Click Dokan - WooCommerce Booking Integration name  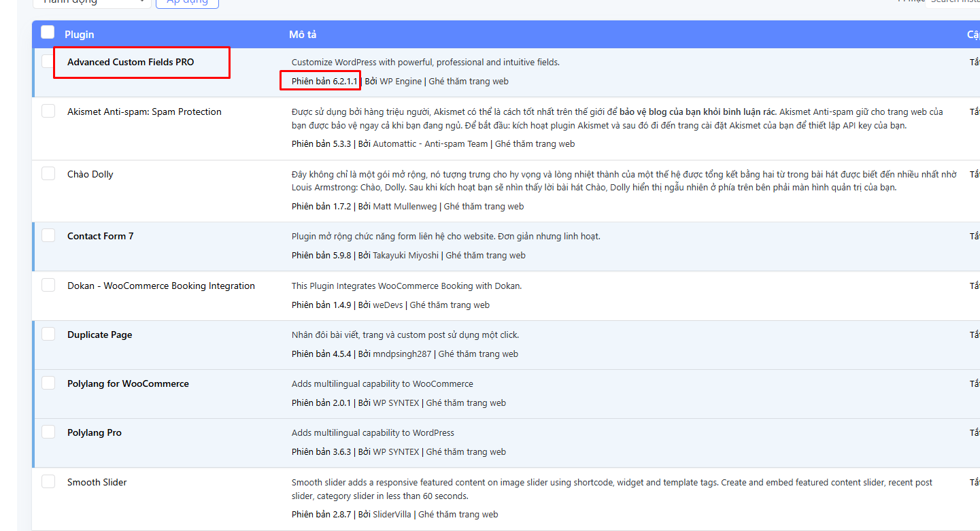tap(161, 286)
